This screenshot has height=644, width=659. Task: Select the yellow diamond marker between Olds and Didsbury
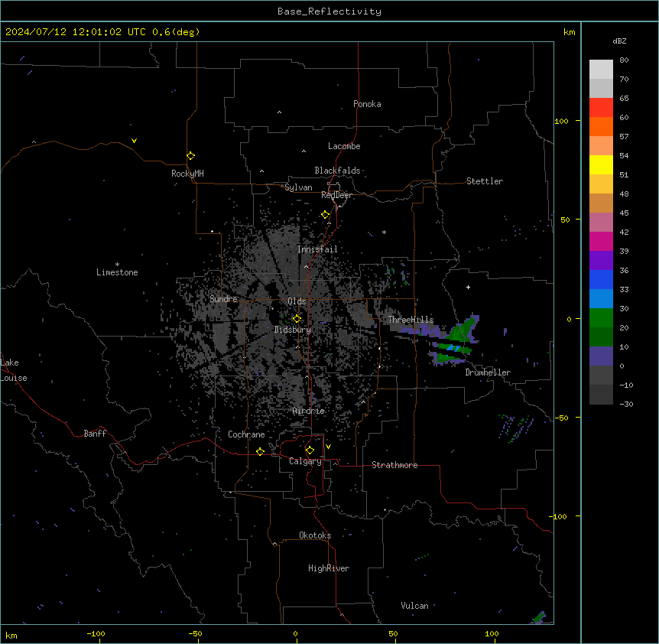pyautogui.click(x=297, y=319)
